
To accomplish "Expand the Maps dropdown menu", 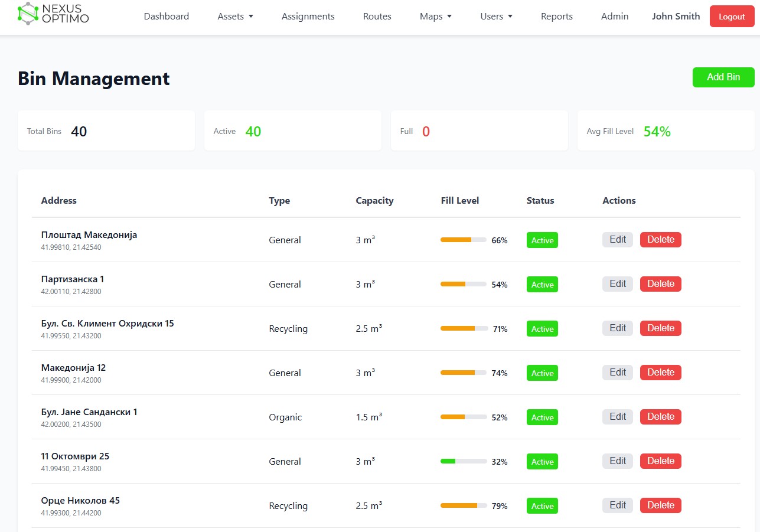I will [436, 17].
